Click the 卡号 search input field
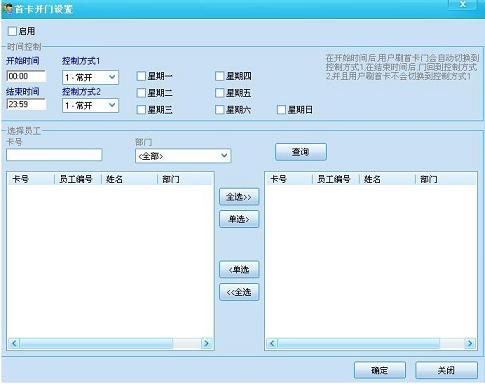The height and width of the screenshot is (384, 485). [x=54, y=155]
